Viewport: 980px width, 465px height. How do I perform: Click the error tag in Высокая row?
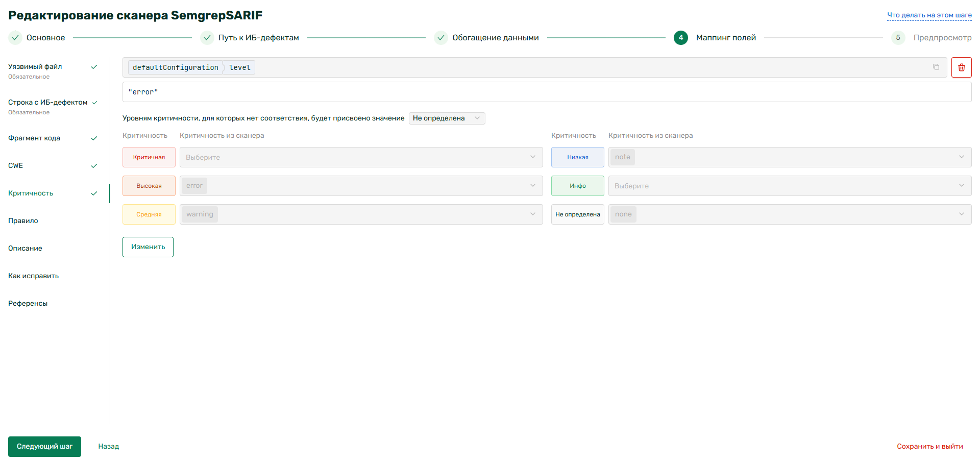(x=194, y=186)
